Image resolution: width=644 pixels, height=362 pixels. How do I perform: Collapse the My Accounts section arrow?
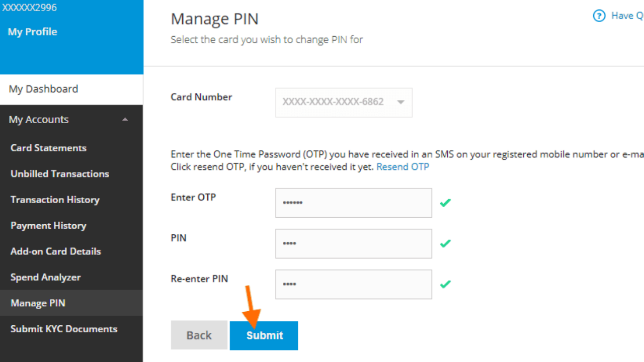[125, 120]
